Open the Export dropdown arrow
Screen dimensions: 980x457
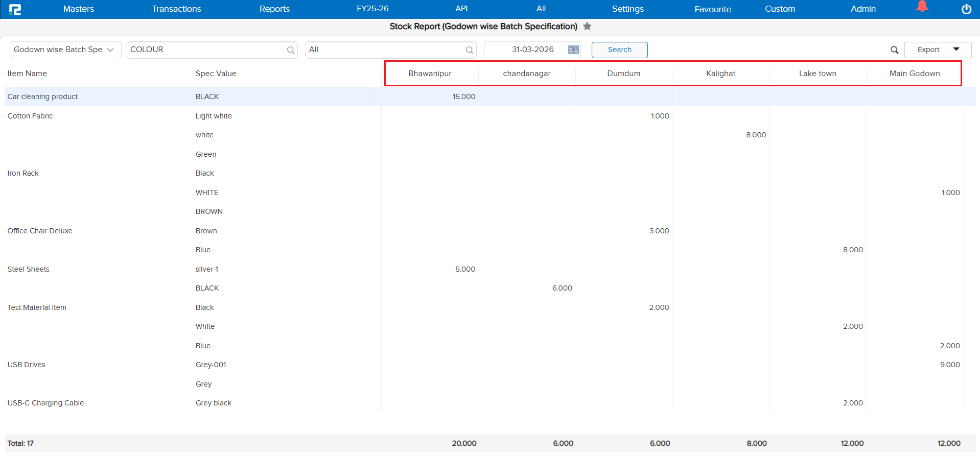point(956,50)
